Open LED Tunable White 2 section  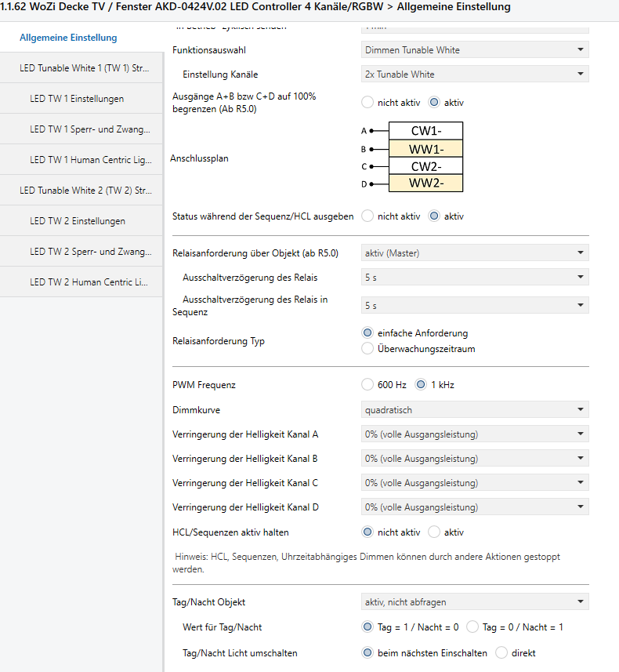(x=85, y=191)
